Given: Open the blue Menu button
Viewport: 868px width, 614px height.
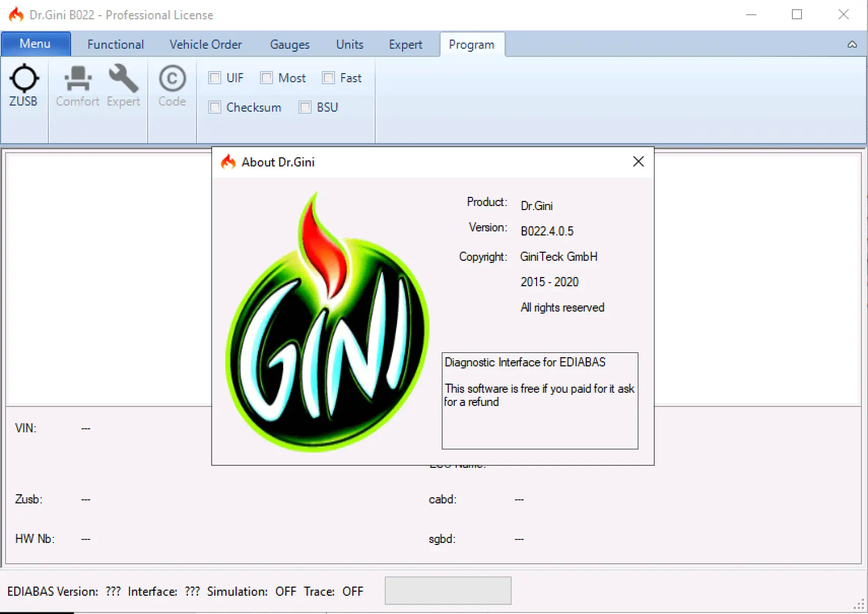Looking at the screenshot, I should pyautogui.click(x=36, y=44).
